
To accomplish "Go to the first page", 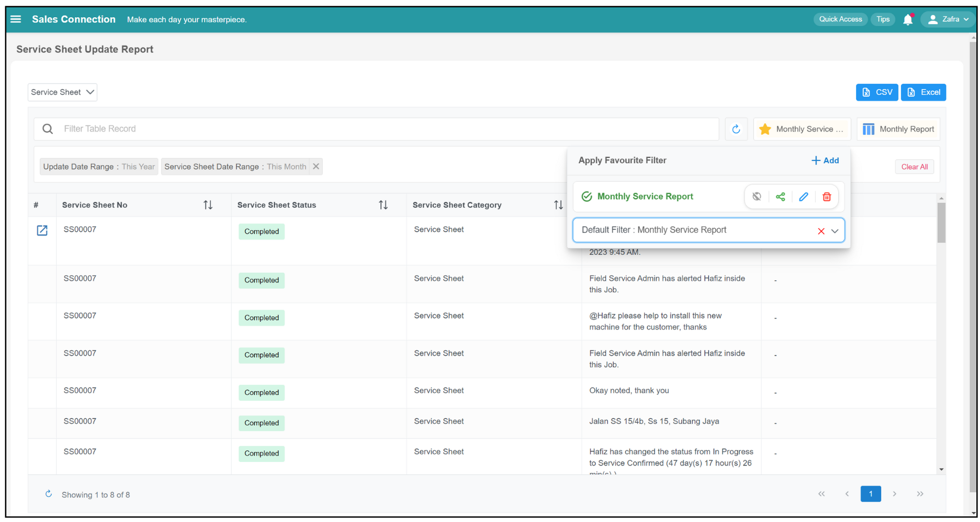I will coord(821,494).
